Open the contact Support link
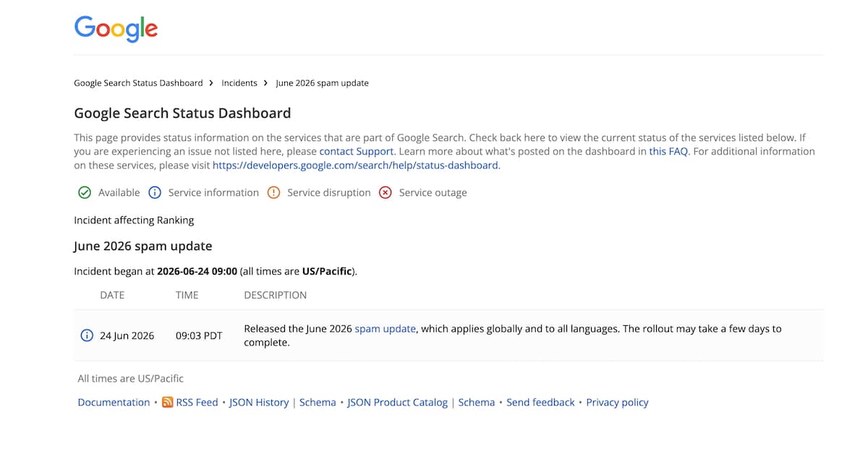868x464 pixels. pyautogui.click(x=357, y=151)
